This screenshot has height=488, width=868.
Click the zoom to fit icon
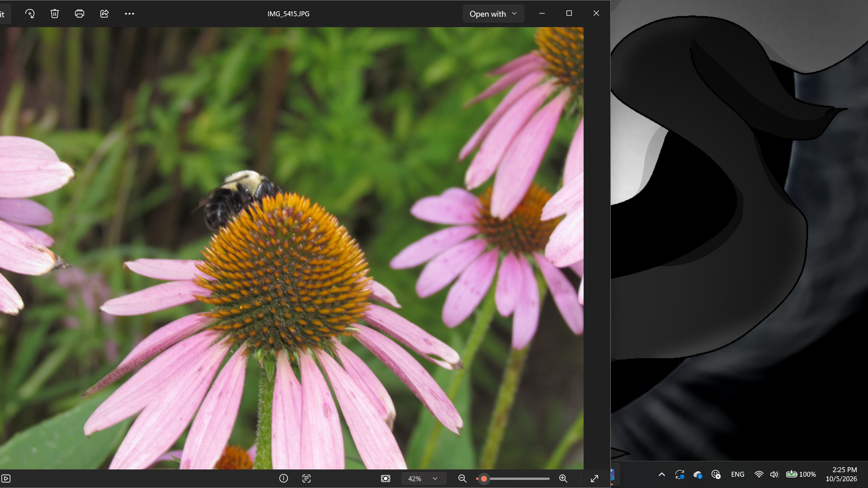click(x=386, y=478)
